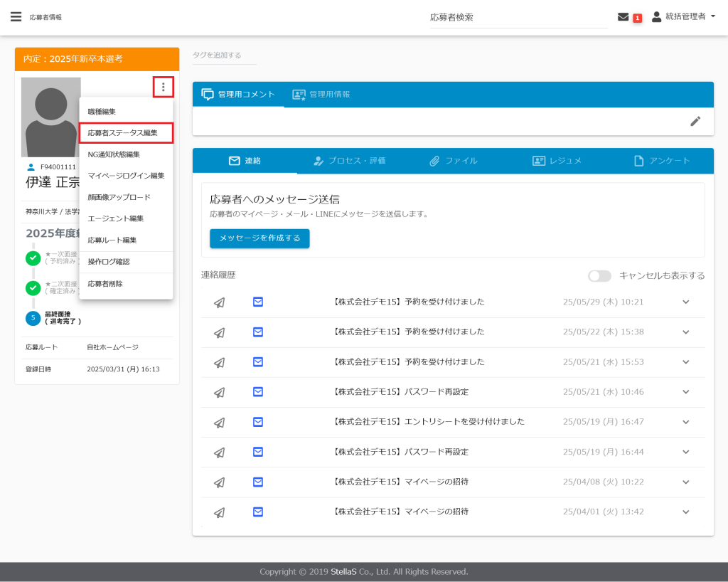Click the paper plane icon on the 25/05/22 message
The height and width of the screenshot is (582, 728).
point(220,332)
